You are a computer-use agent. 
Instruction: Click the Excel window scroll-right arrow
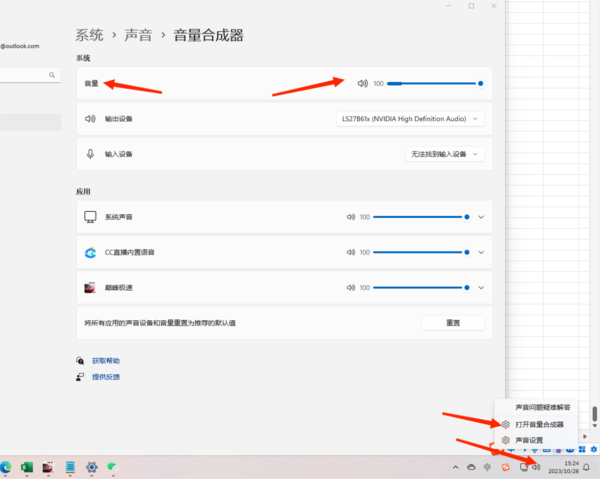585,437
